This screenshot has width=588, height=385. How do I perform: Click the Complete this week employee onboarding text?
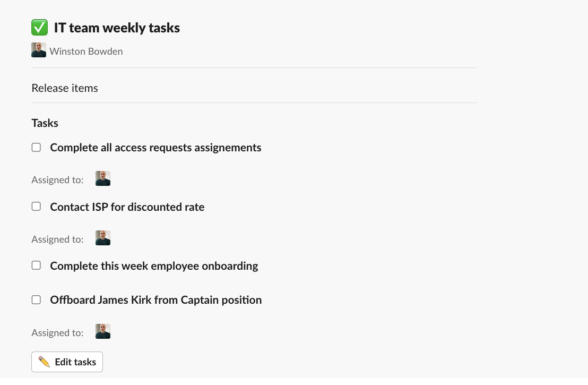point(154,266)
